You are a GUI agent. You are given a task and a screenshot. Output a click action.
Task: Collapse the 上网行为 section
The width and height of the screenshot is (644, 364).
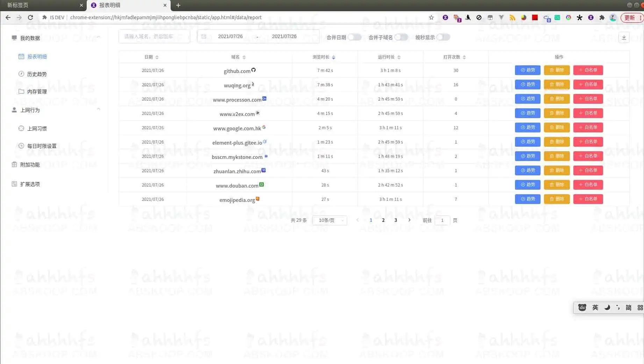[x=99, y=109]
